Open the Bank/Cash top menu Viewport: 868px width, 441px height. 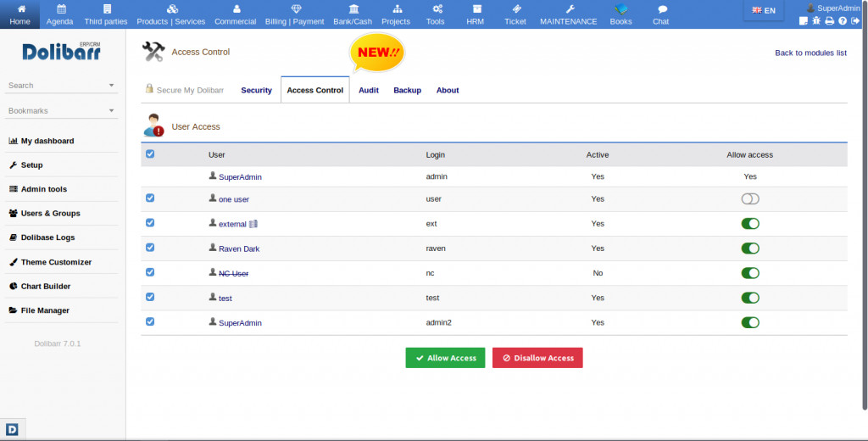353,14
